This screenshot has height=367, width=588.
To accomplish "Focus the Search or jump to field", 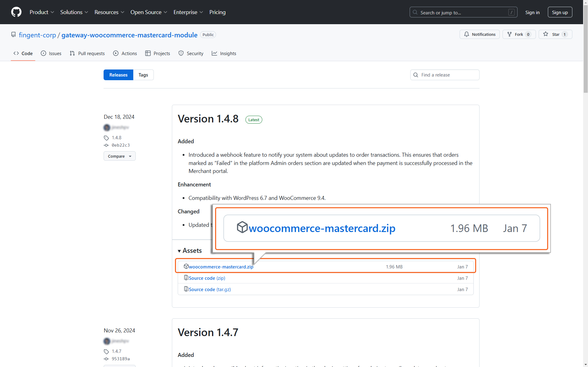I will click(463, 12).
